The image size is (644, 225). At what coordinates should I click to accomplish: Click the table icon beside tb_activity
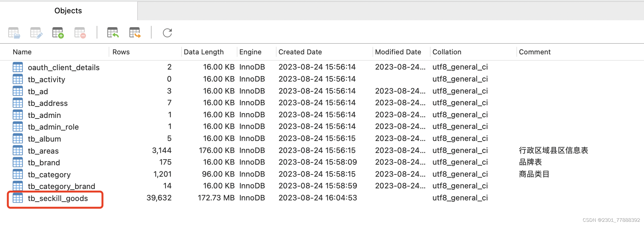point(18,79)
